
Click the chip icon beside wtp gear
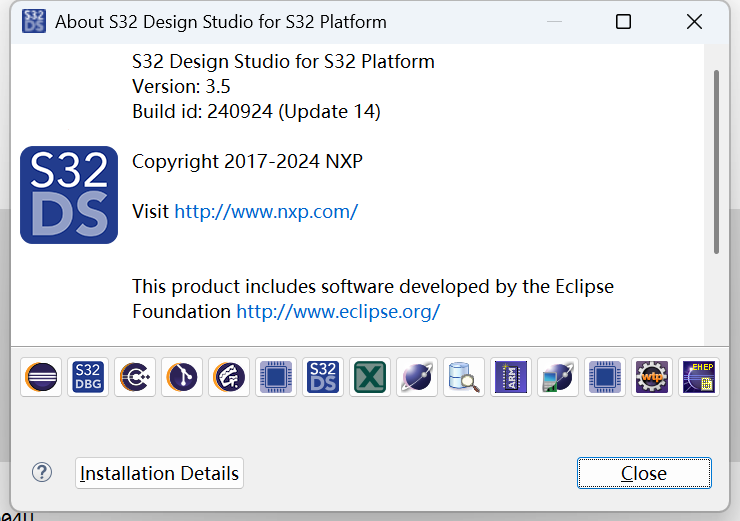coord(605,377)
